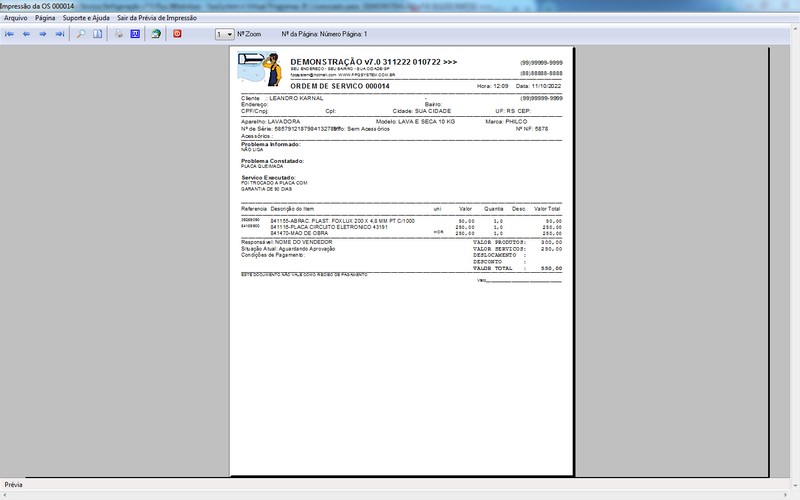Click the Valor Total column header
The width and height of the screenshot is (800, 500).
click(x=547, y=209)
